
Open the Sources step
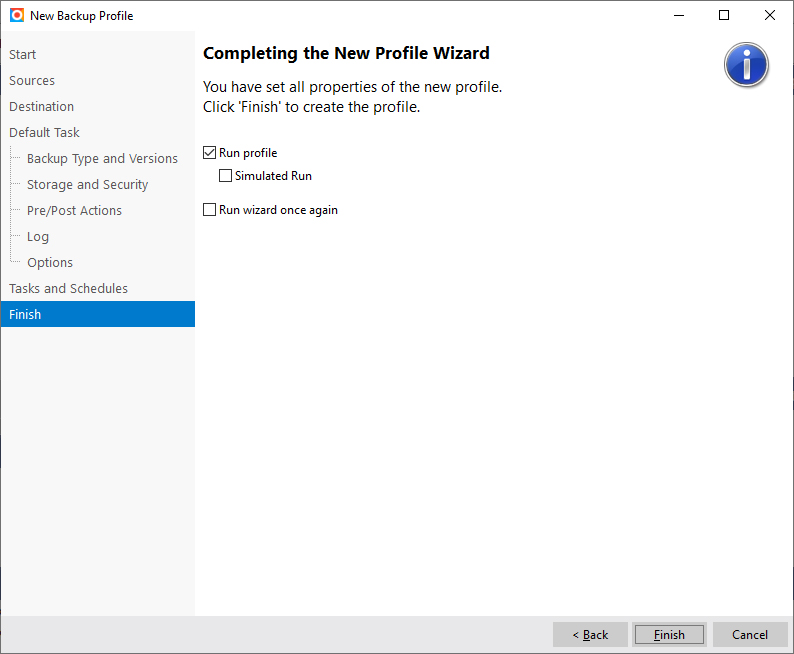(x=32, y=81)
